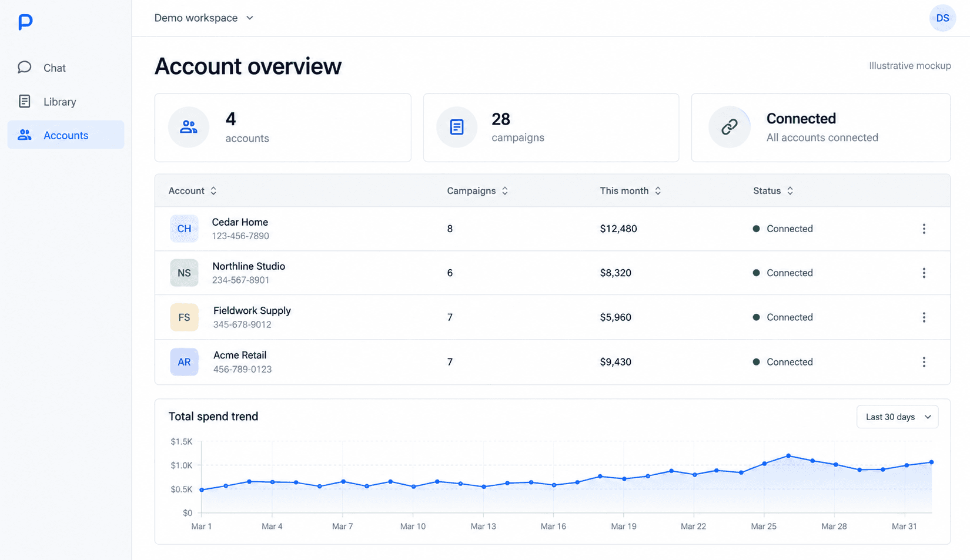Click the Accounts people icon in sidebar
970x560 pixels.
pyautogui.click(x=24, y=135)
